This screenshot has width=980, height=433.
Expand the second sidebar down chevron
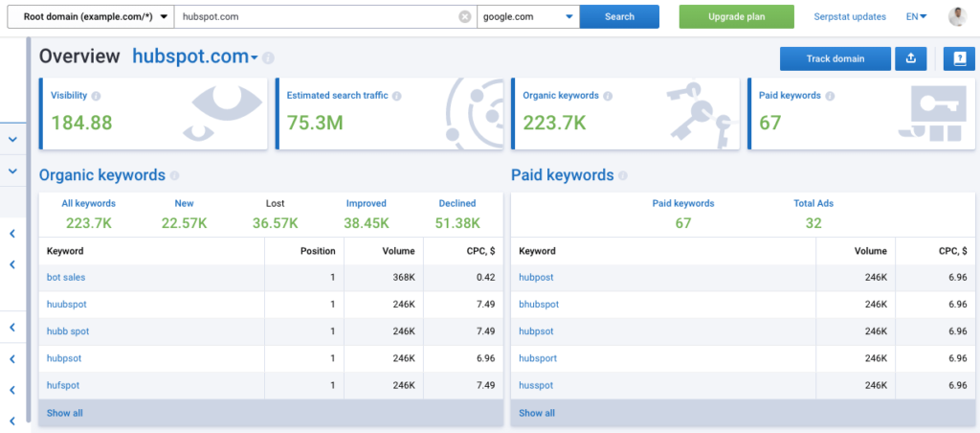(x=12, y=171)
